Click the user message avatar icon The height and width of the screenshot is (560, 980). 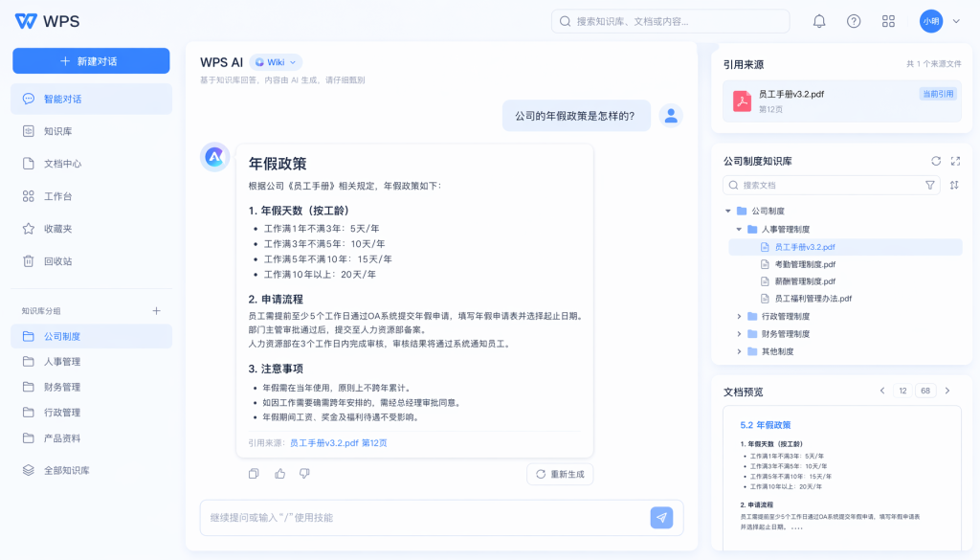click(x=671, y=116)
